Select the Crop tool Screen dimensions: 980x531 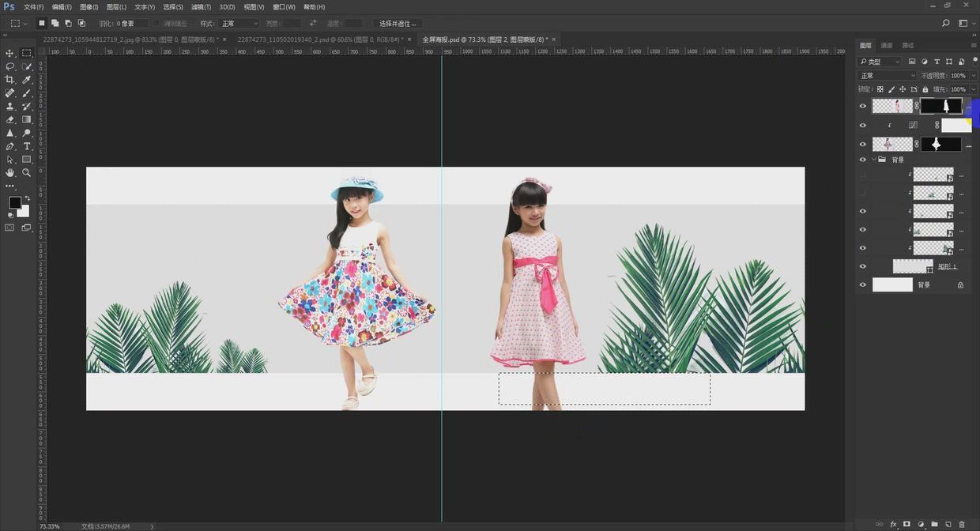click(10, 80)
